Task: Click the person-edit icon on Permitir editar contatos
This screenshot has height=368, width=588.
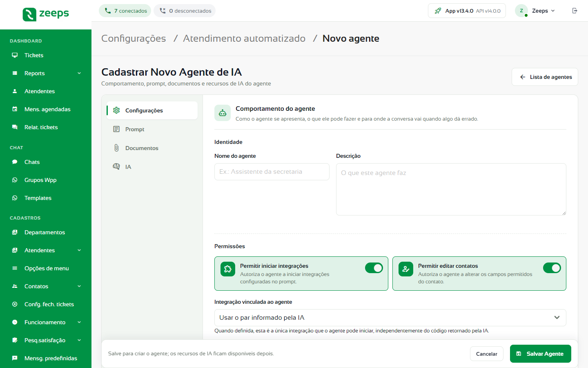Action: coord(406,269)
